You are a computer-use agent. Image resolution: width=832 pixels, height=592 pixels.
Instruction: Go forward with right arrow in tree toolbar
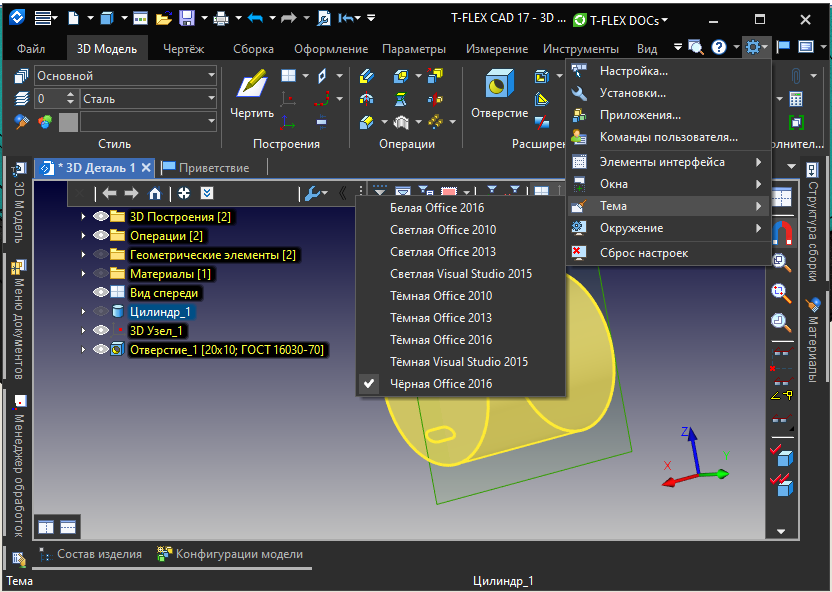coord(132,193)
